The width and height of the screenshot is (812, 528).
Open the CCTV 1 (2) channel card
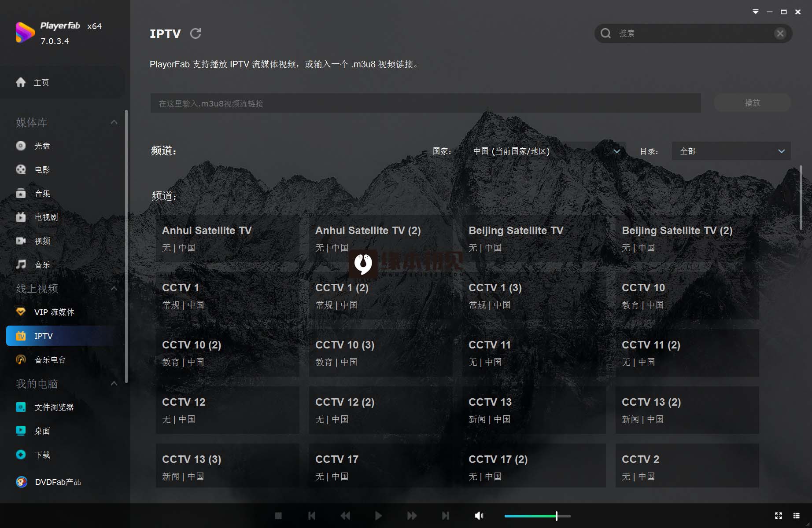click(x=381, y=296)
